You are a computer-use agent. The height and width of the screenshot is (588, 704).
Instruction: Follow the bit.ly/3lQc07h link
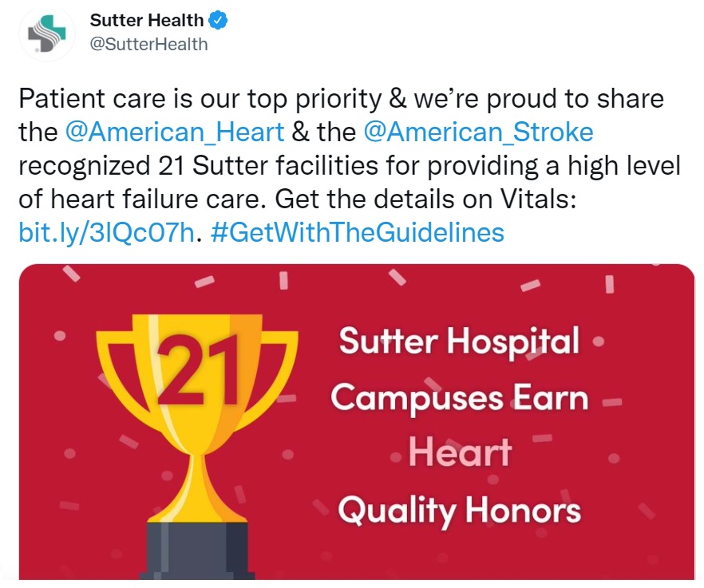coord(106,233)
